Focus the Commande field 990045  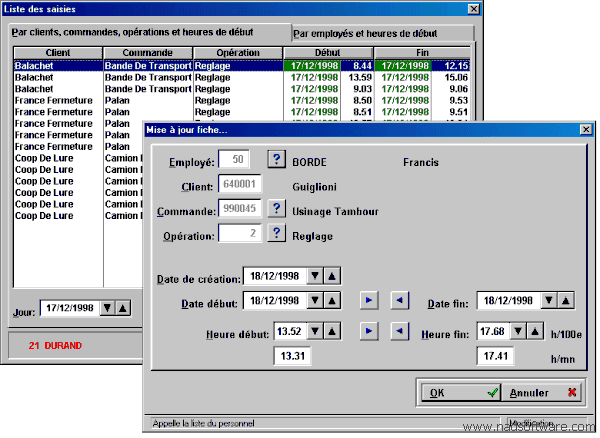[240, 208]
